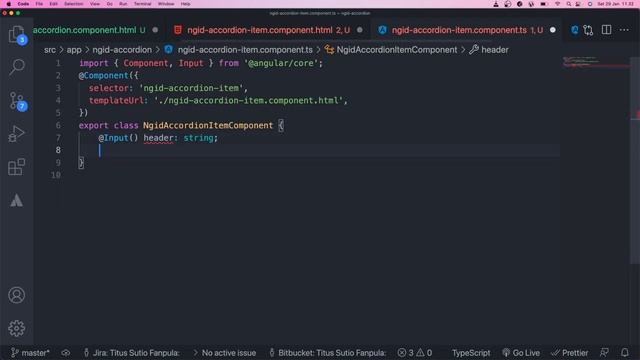Screen dimensions: 640x360
Task: Open the View menu
Action: 95,4
